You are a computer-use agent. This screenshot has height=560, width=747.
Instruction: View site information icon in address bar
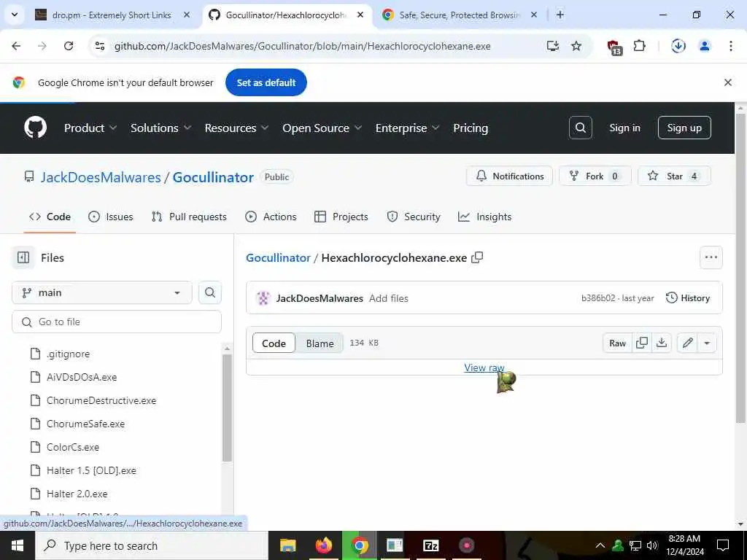click(x=99, y=46)
